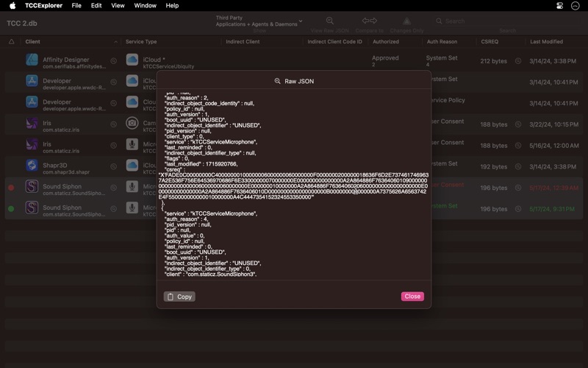Inspect CSREQ icon in 5/17/24 9:31 PM row

point(518,208)
